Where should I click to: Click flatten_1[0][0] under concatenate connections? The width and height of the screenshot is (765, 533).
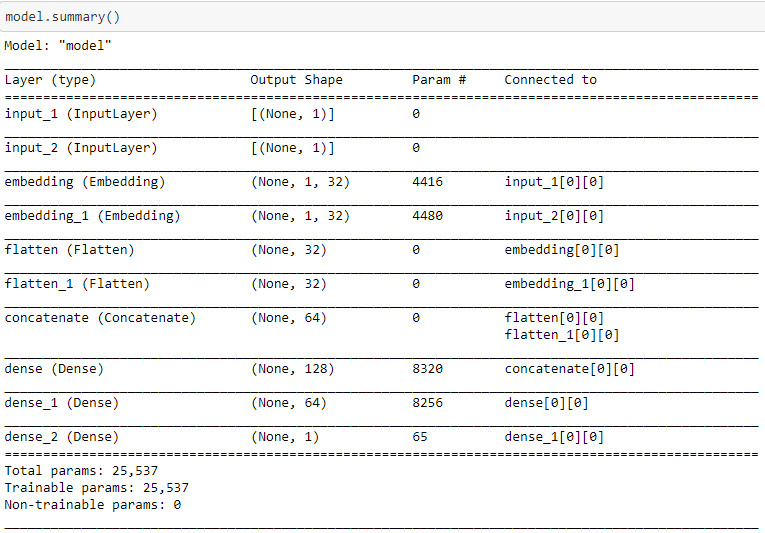(x=562, y=335)
